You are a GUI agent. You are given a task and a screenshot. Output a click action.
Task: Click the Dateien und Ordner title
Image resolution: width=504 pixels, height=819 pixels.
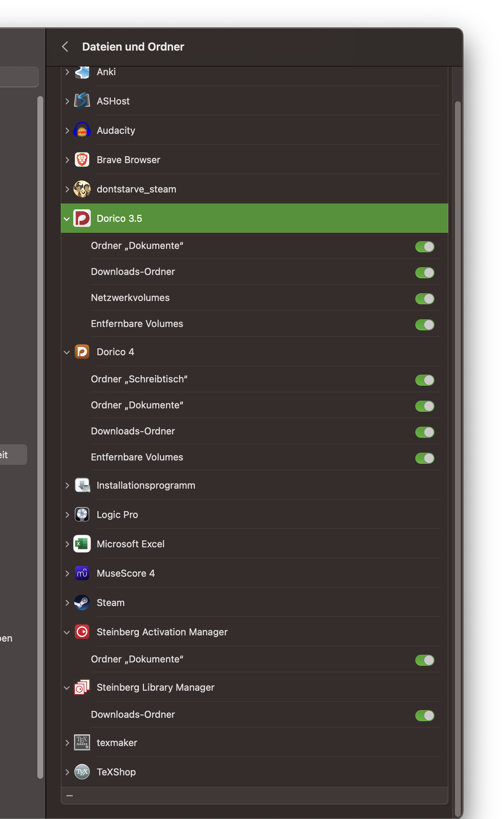pyautogui.click(x=133, y=47)
